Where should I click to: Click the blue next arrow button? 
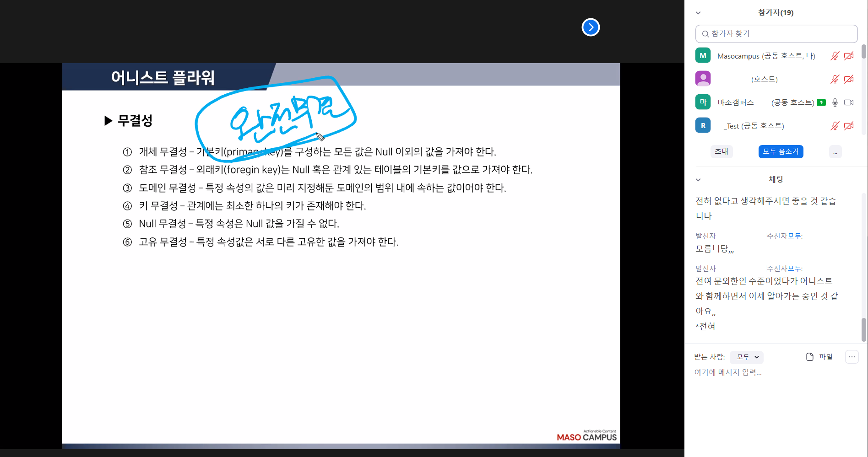(591, 27)
